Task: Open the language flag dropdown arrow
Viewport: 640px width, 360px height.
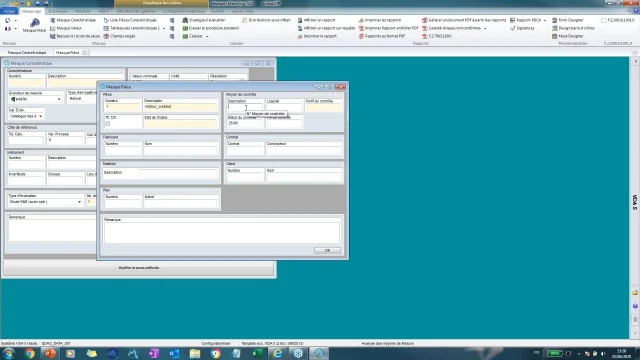Action: click(x=16, y=29)
